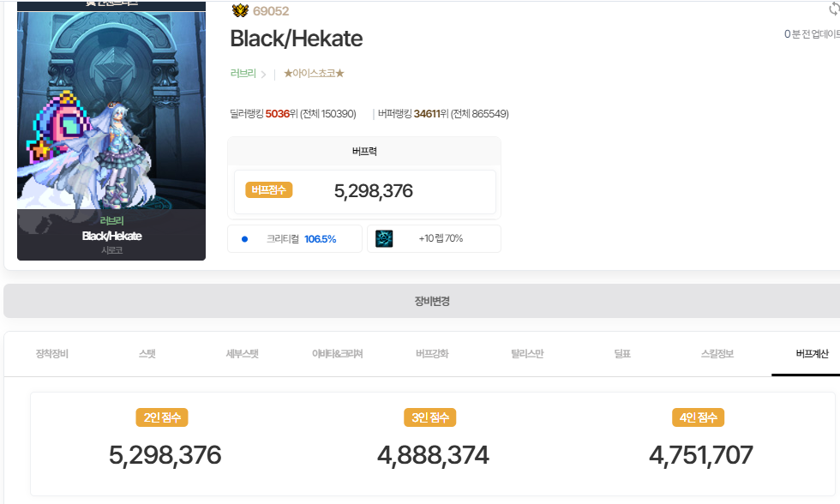This screenshot has height=504, width=840.
Task: Open the 장착장비 tab
Action: [51, 354]
